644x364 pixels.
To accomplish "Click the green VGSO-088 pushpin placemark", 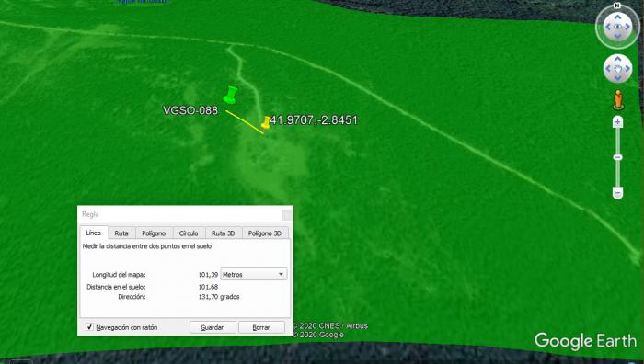I will pos(230,95).
